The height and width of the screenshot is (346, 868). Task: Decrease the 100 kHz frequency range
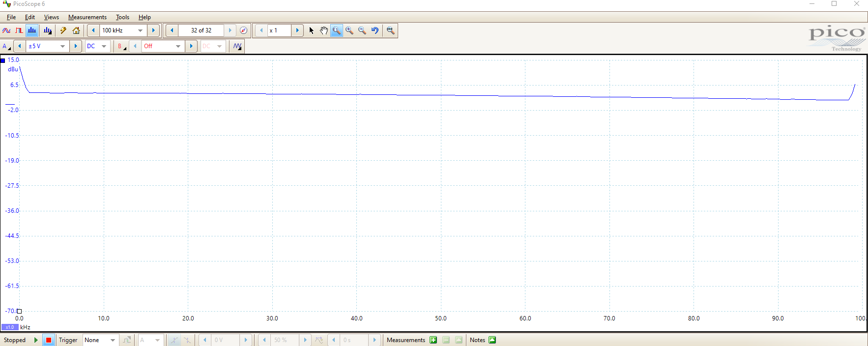pyautogui.click(x=93, y=30)
